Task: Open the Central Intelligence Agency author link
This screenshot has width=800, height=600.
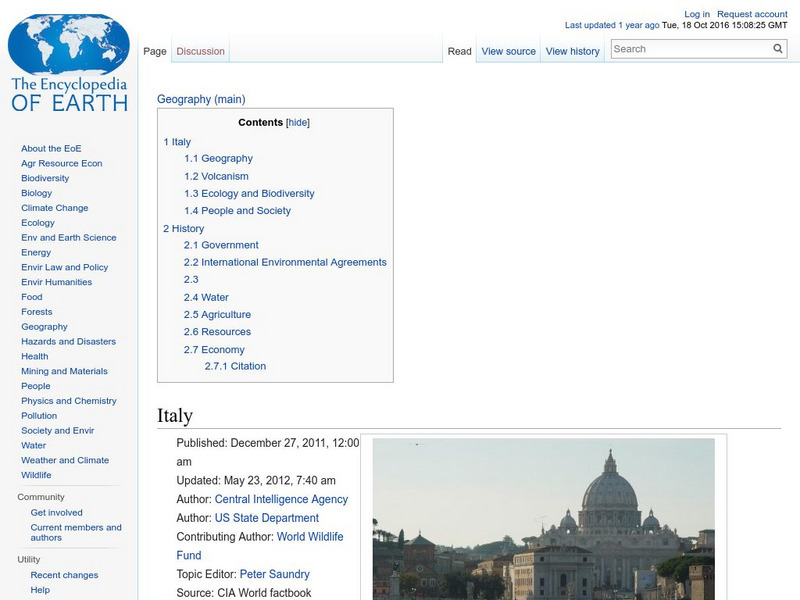Action: pos(280,499)
